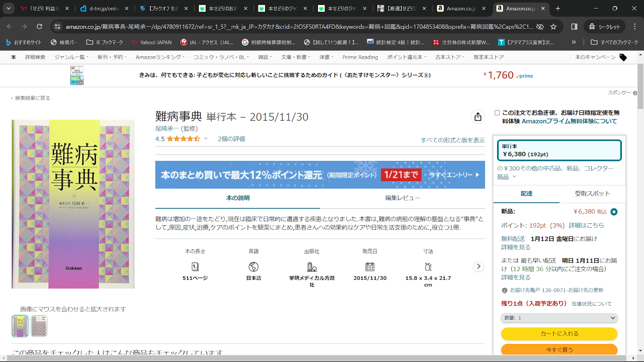Click the 12% point campaign banner

click(320, 175)
